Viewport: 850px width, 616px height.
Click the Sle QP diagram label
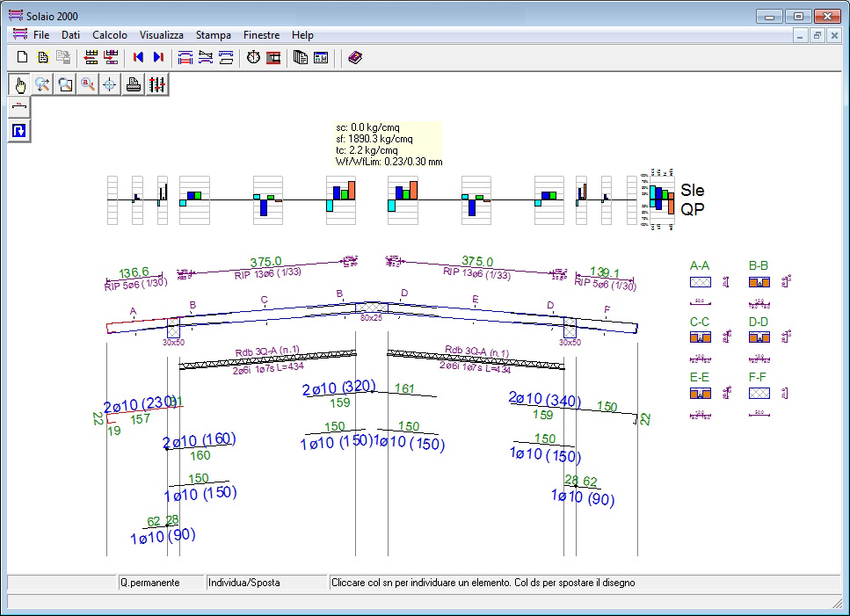click(693, 199)
